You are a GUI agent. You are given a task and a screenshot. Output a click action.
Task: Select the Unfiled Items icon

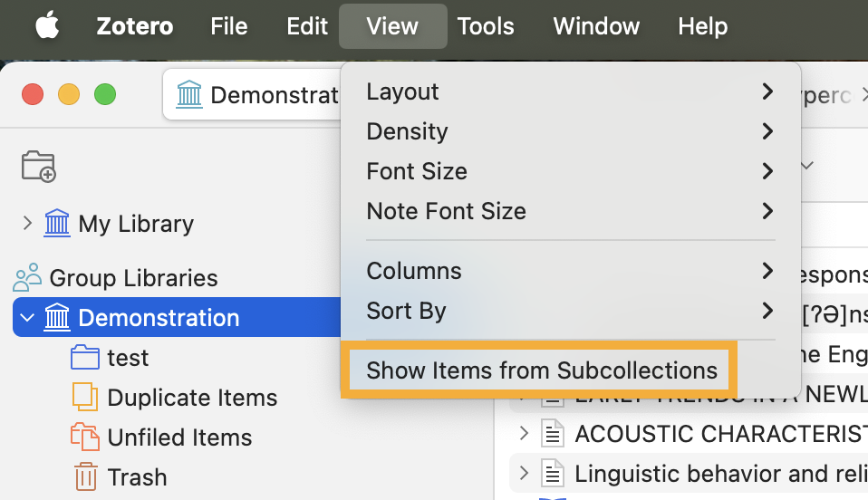(x=84, y=437)
